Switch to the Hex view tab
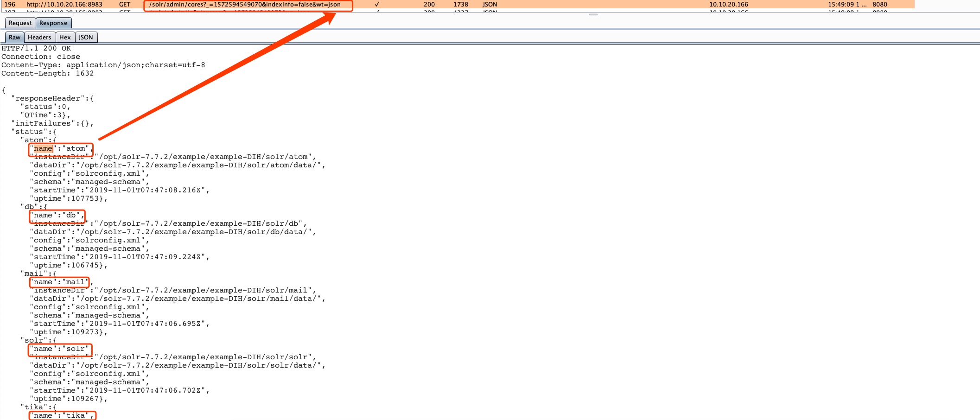Image resolution: width=980 pixels, height=420 pixels. [x=65, y=37]
